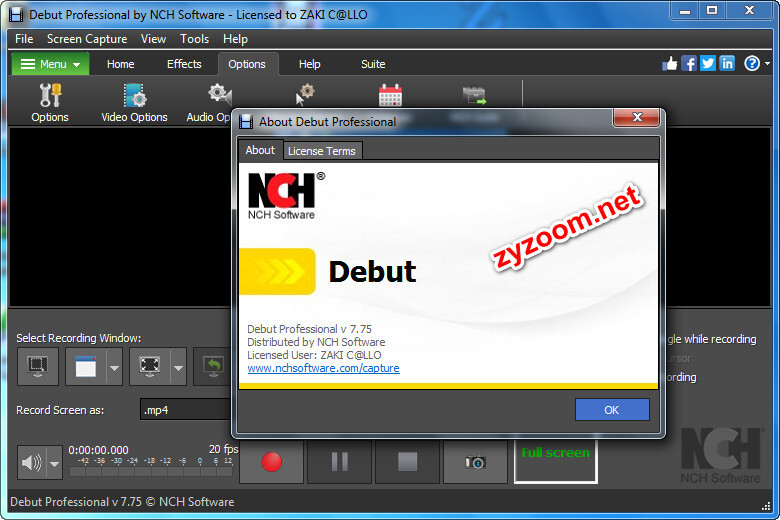This screenshot has height=520, width=780.
Task: Open the .mp4 format combo box
Action: point(186,410)
